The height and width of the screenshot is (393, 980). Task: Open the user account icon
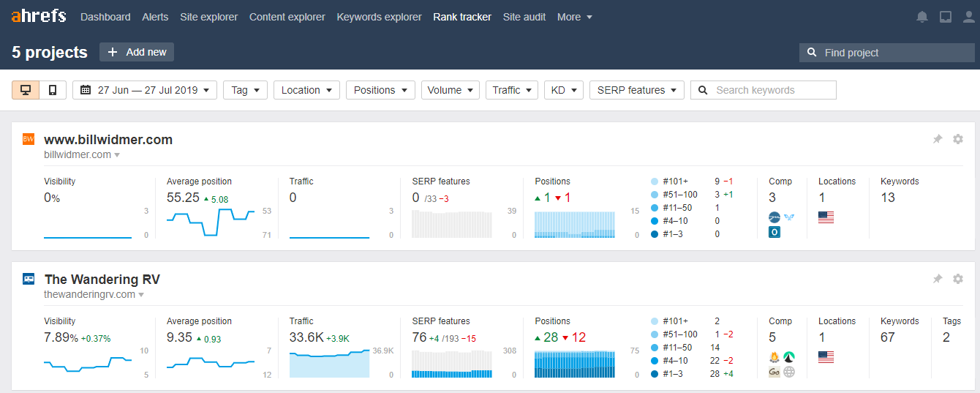[x=968, y=17]
